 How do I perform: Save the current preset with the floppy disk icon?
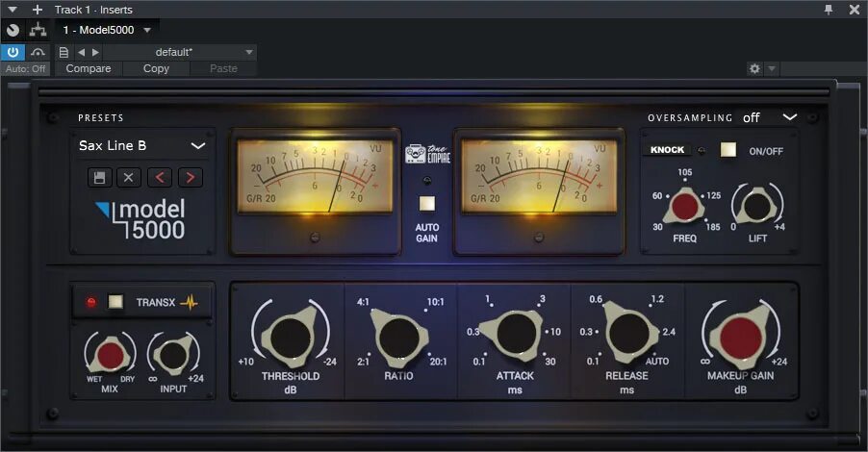coord(100,178)
